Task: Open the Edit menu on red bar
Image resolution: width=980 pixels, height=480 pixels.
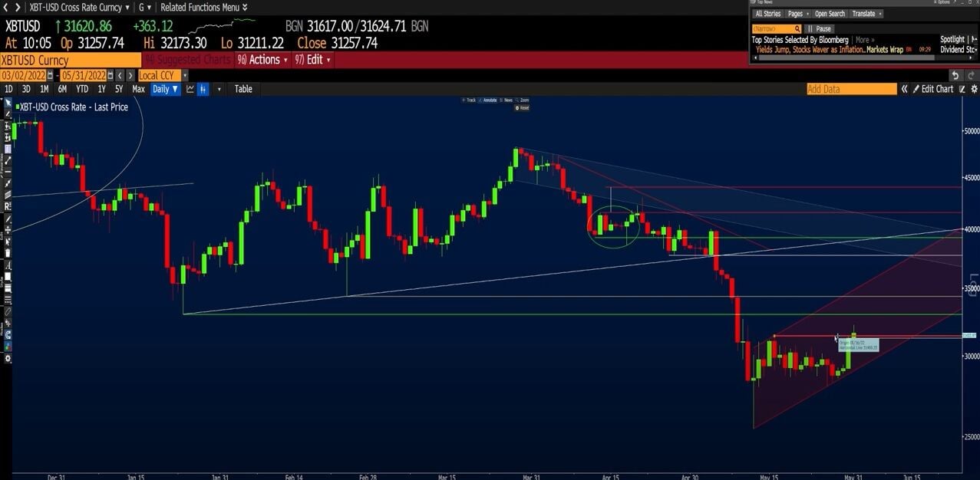Action: coord(312,60)
